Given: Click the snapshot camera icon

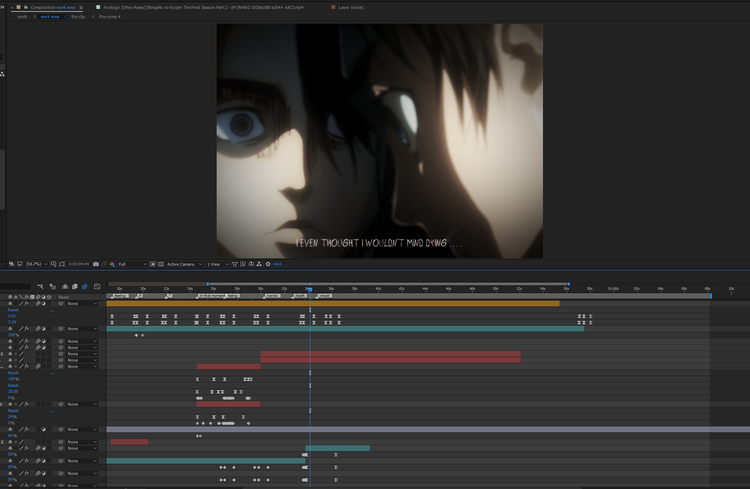Looking at the screenshot, I should (95, 264).
